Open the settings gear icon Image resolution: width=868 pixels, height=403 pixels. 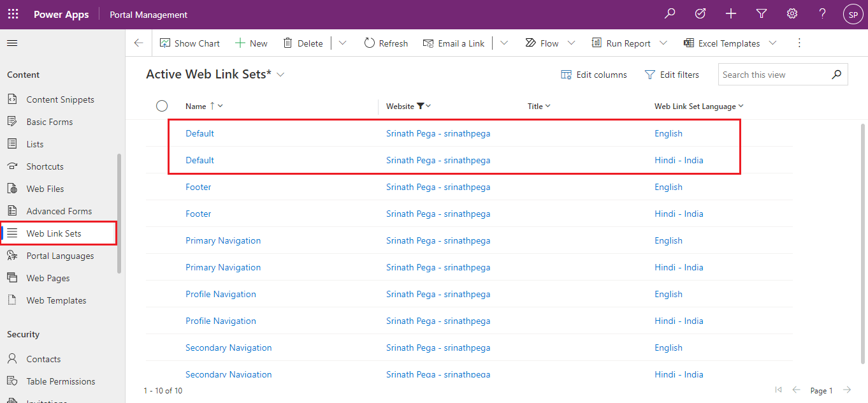[792, 14]
